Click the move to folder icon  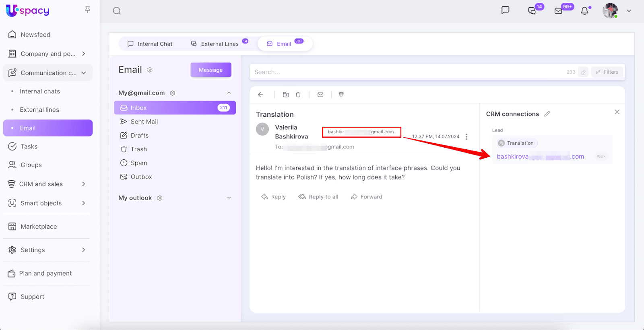286,95
